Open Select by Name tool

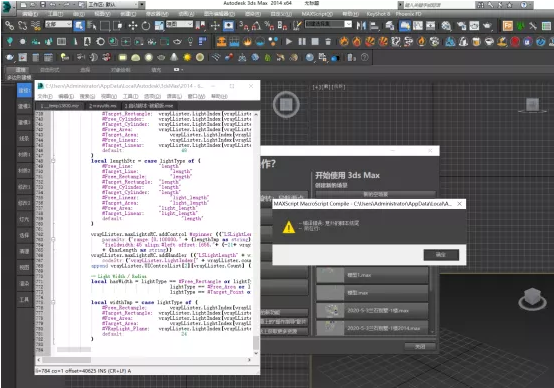(92, 25)
